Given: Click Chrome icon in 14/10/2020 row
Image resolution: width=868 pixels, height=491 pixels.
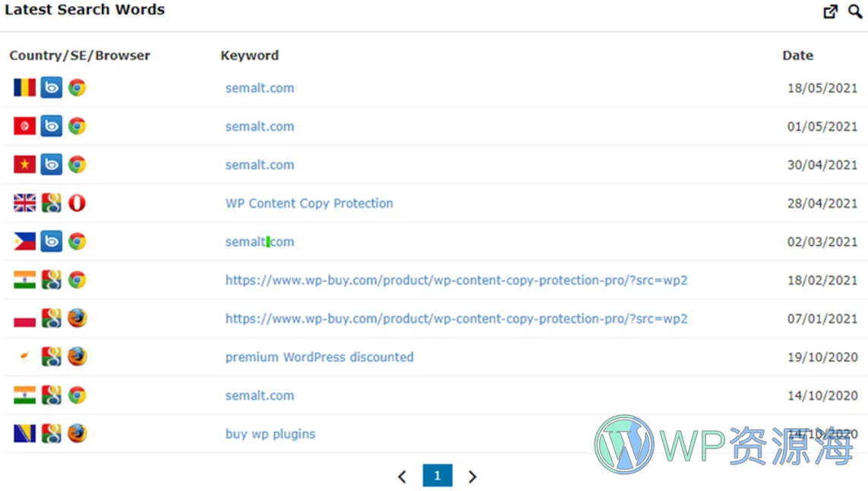Looking at the screenshot, I should tap(77, 395).
